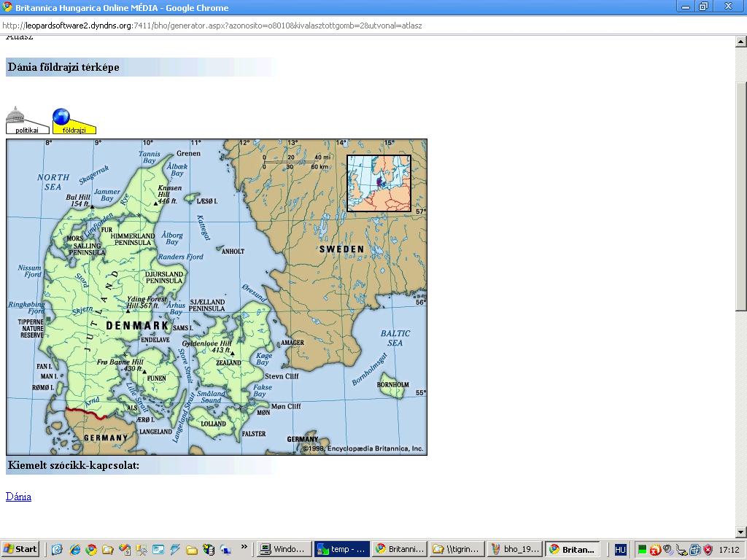Launch Google Chrome from quick launch
This screenshot has height=560, width=747.
click(91, 550)
